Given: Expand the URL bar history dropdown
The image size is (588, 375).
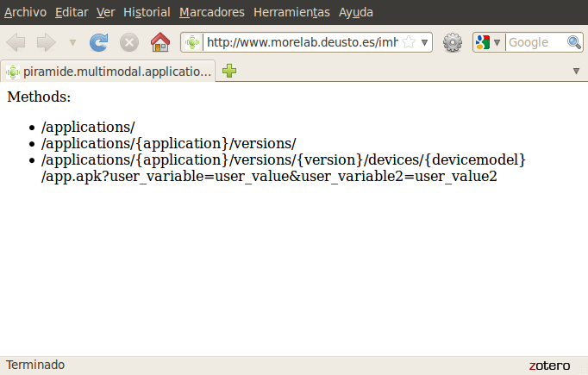Looking at the screenshot, I should pyautogui.click(x=424, y=42).
